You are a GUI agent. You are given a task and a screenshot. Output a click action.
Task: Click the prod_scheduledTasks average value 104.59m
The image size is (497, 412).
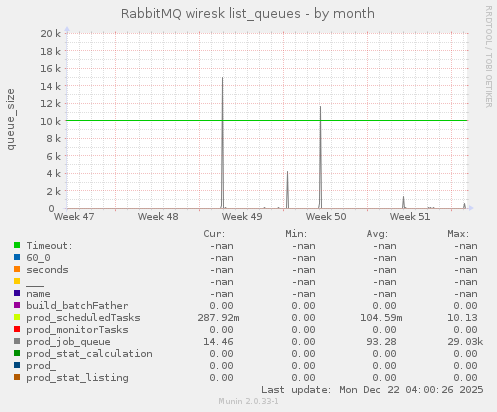coord(381,318)
